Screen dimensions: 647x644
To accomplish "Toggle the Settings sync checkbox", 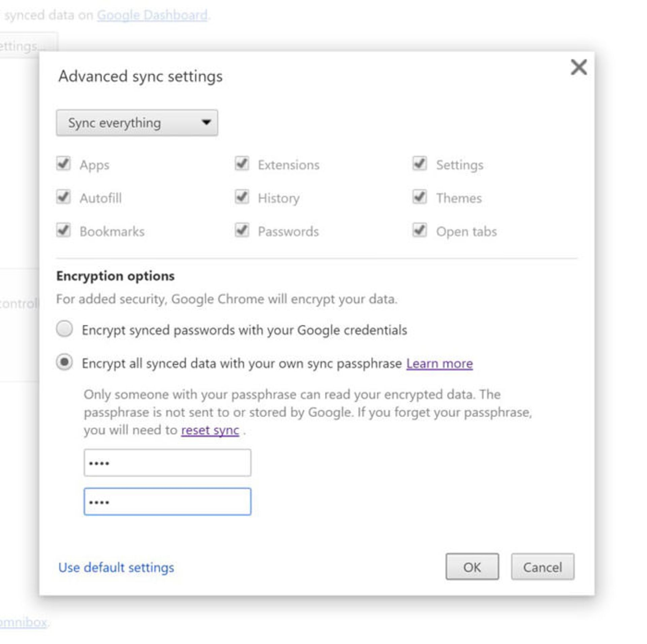I will (x=420, y=164).
